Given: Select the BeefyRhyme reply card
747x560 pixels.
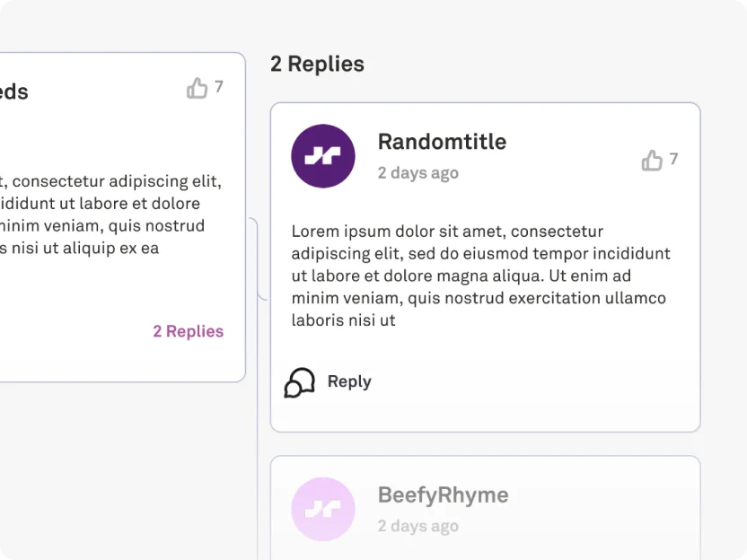Looking at the screenshot, I should point(485,508).
